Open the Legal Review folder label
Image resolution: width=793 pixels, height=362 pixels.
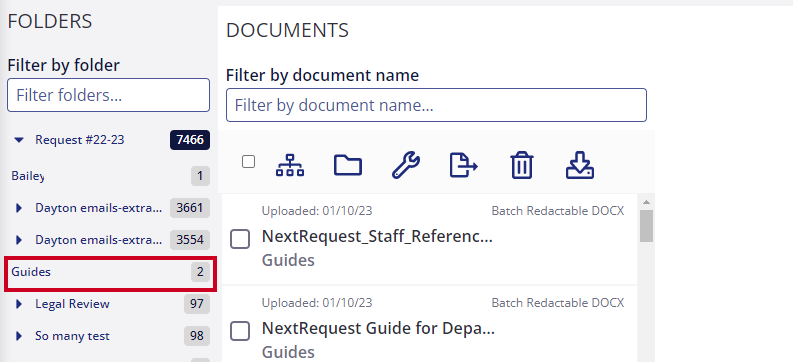click(72, 304)
